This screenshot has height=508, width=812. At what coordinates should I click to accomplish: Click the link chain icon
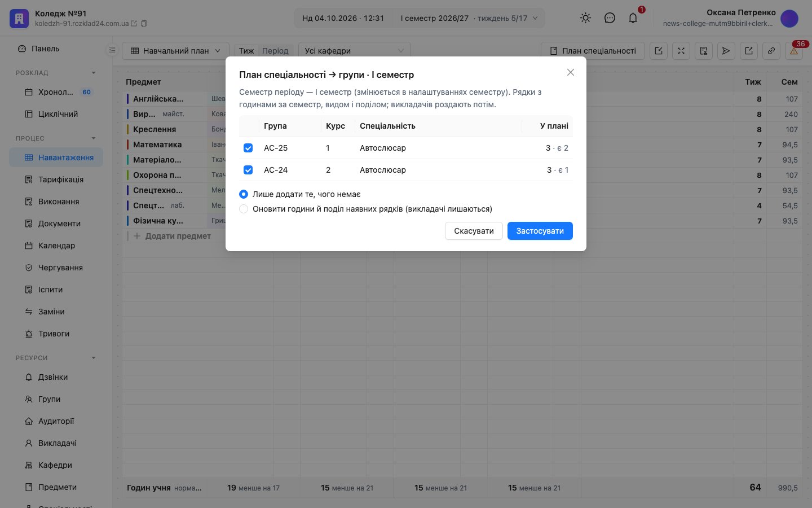click(771, 51)
